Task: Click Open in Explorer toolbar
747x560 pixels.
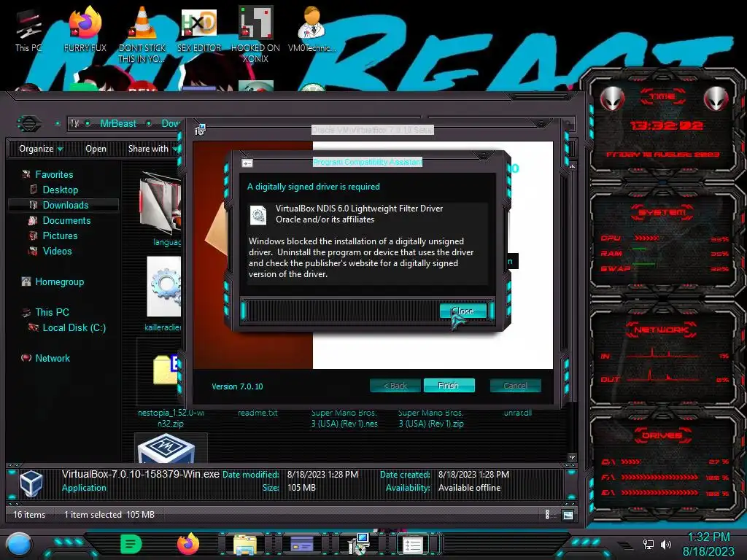Action: pos(96,149)
